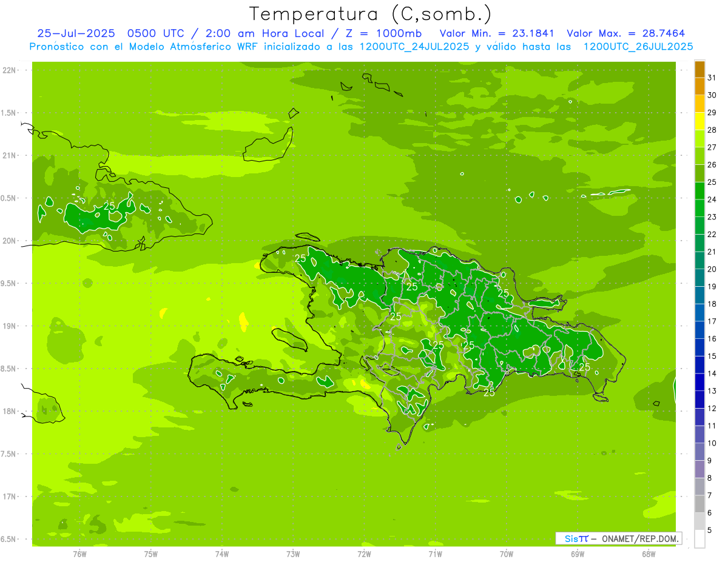Click the date text "25-Jul-2025"

(x=76, y=33)
